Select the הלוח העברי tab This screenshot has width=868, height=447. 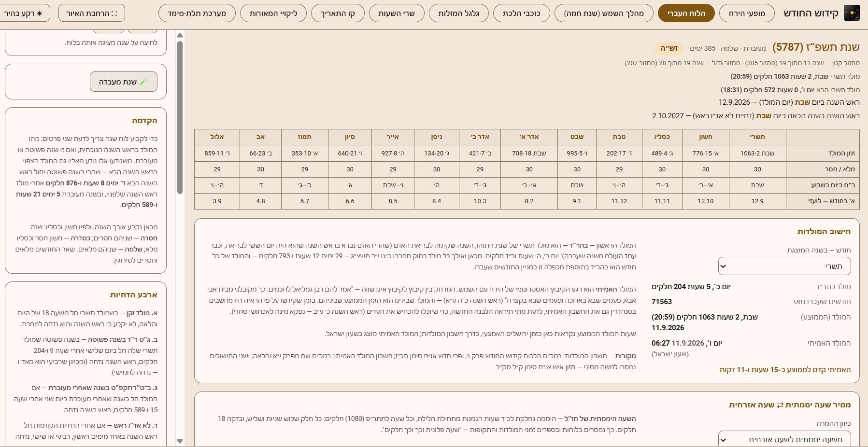pos(686,14)
